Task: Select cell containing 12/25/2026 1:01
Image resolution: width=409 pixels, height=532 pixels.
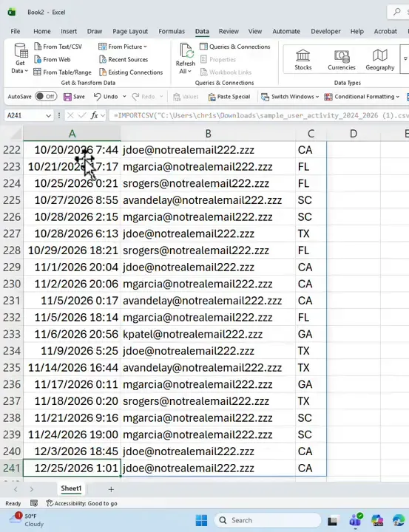Action: pyautogui.click(x=72, y=468)
